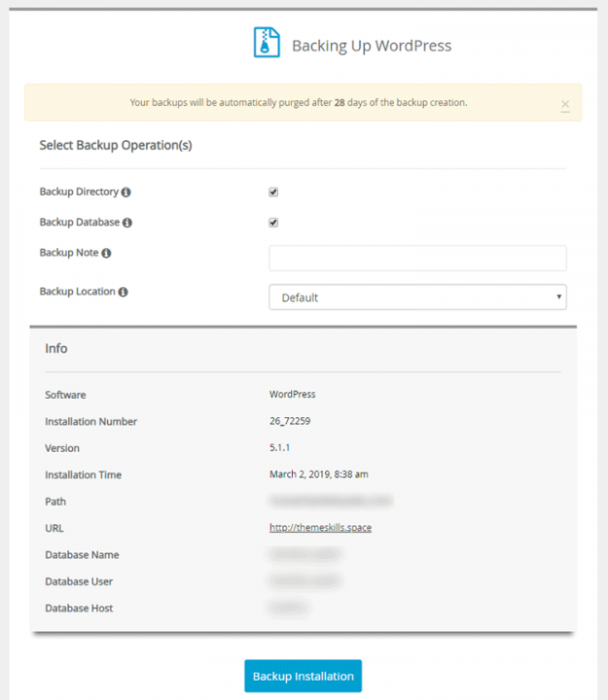Click the Path label in Info
The width and height of the screenshot is (608, 700).
pos(55,502)
